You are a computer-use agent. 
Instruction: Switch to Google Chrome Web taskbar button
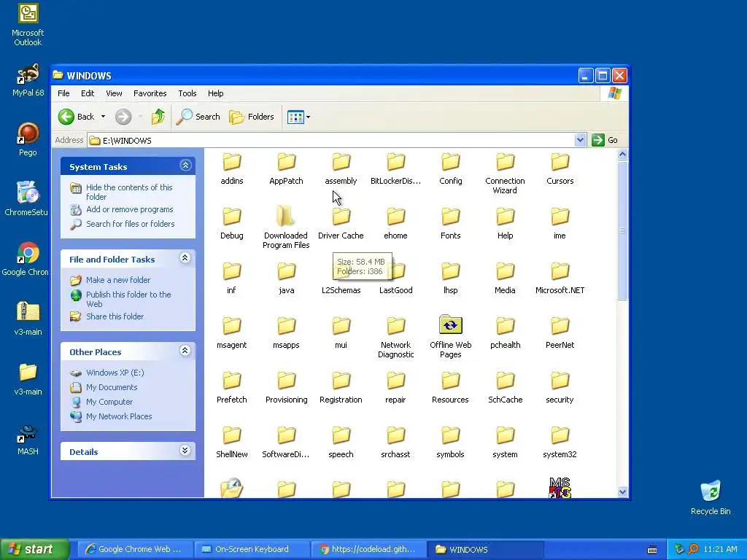pos(135,549)
